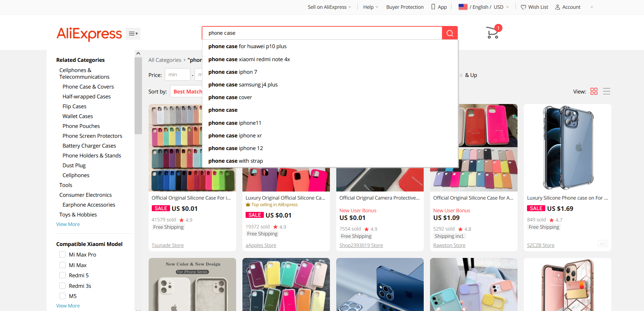644x311 pixels.
Task: Open Consumer Electronics category
Action: click(x=85, y=195)
